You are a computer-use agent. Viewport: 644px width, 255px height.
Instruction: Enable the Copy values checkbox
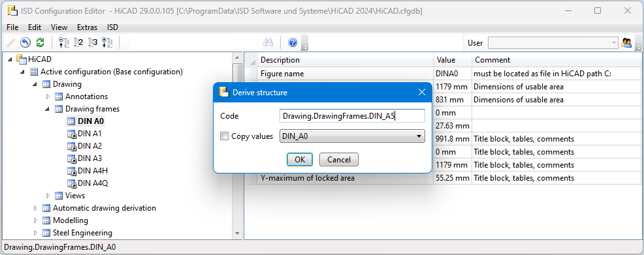224,136
